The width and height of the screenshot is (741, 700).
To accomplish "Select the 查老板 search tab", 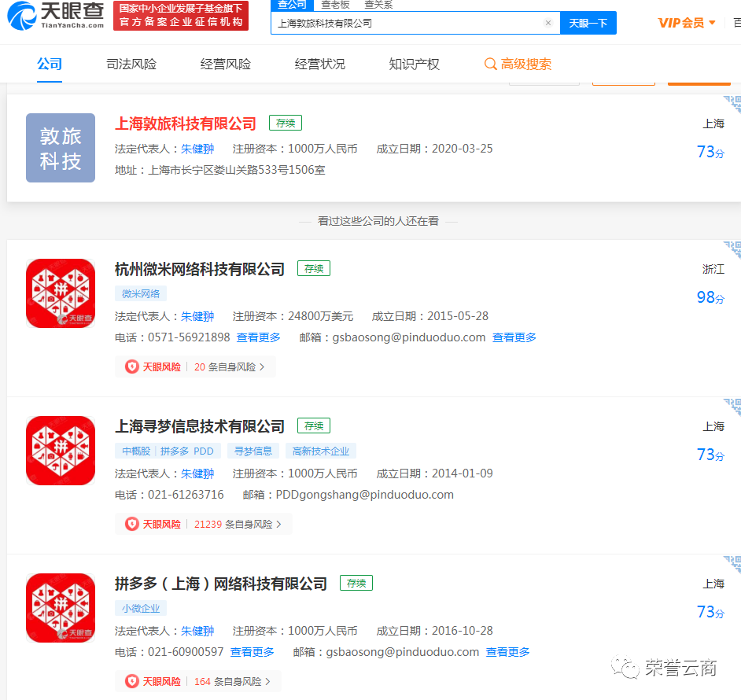I will point(336,5).
